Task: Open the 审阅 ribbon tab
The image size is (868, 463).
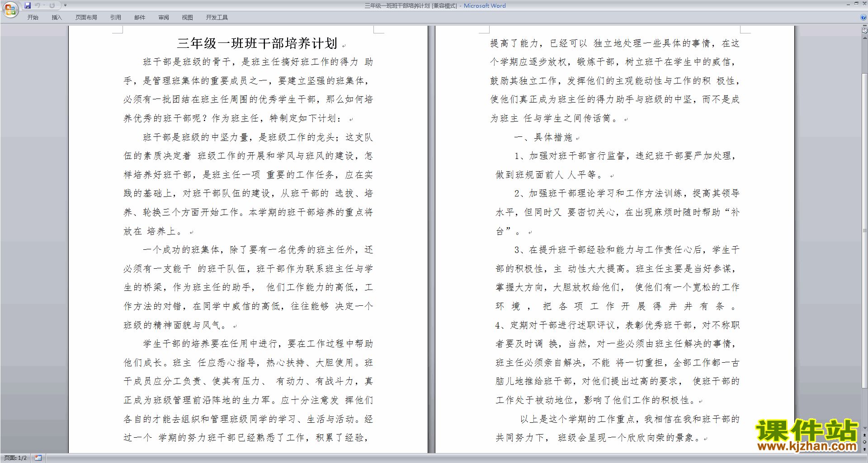Action: (x=164, y=17)
